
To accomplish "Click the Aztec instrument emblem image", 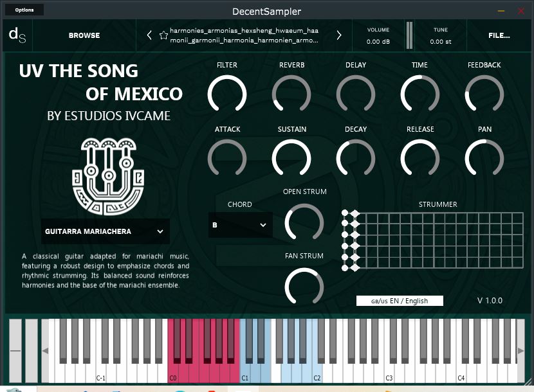I will click(108, 176).
